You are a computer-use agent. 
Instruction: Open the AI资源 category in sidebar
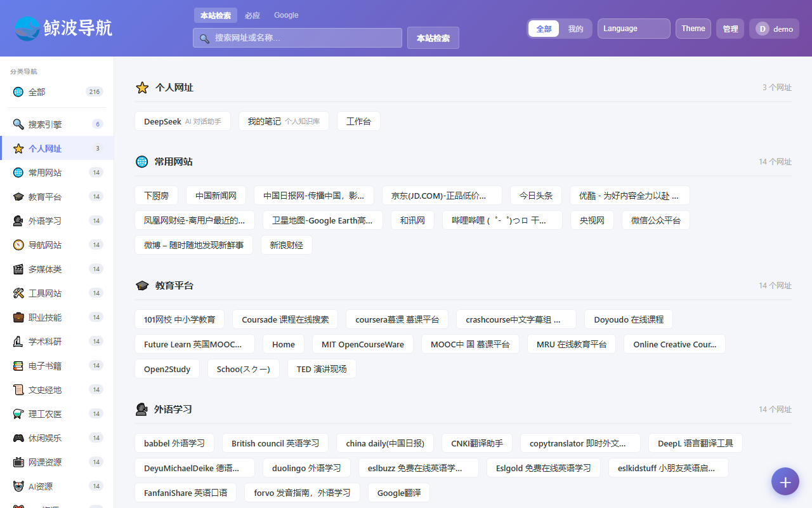click(x=57, y=486)
